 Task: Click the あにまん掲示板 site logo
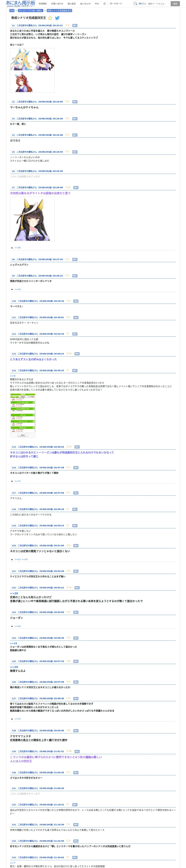tap(20, 4)
